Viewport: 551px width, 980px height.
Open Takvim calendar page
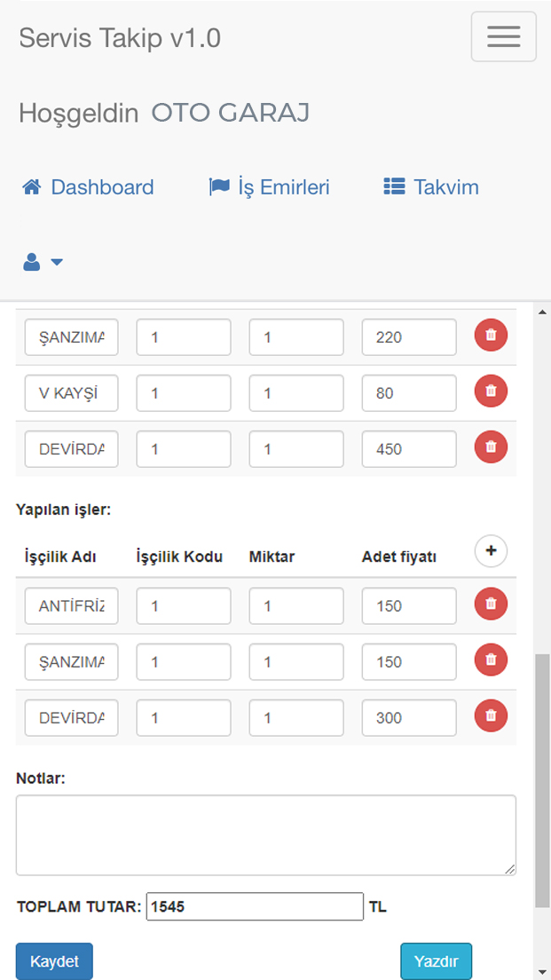click(x=431, y=187)
